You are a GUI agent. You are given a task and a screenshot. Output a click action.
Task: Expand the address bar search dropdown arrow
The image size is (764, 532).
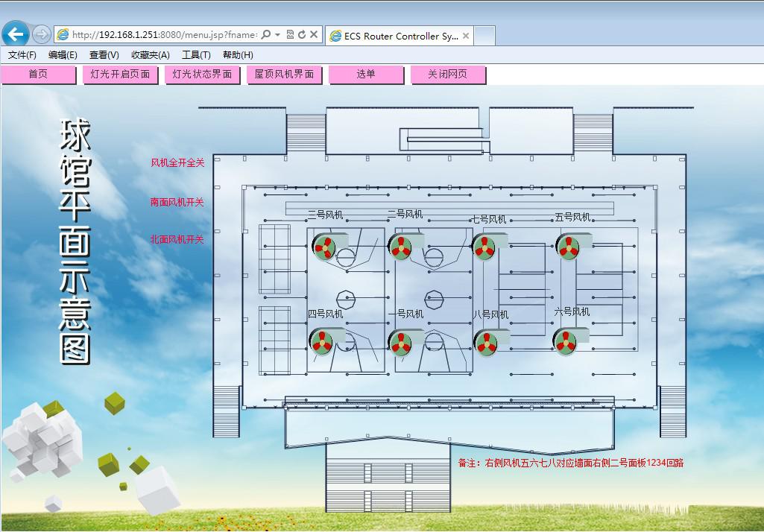[277, 35]
